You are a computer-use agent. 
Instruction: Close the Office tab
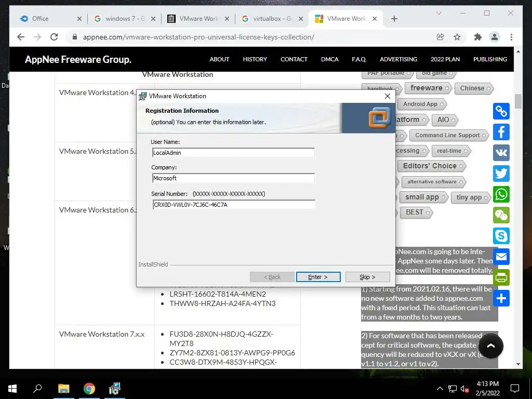(79, 19)
